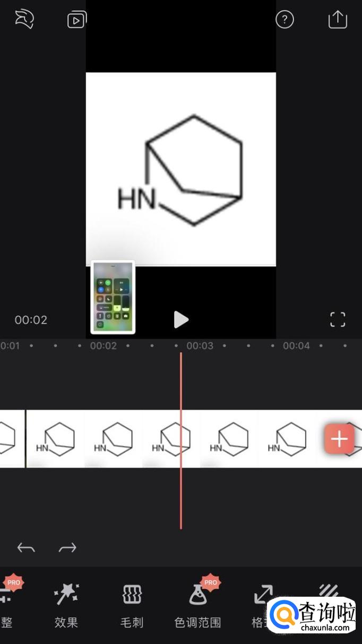Open the 效果 effects tool
Screen dimensions: 362x644
[x=66, y=605]
